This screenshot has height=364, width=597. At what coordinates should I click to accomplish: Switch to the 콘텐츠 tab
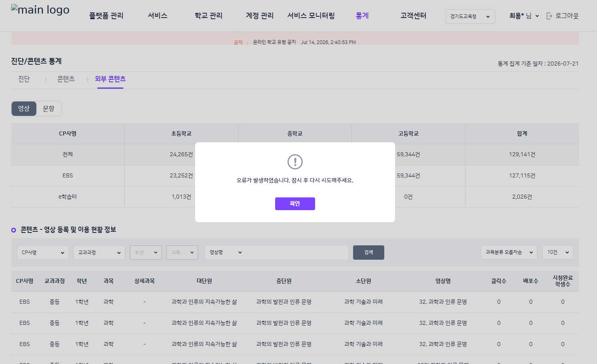(x=66, y=79)
